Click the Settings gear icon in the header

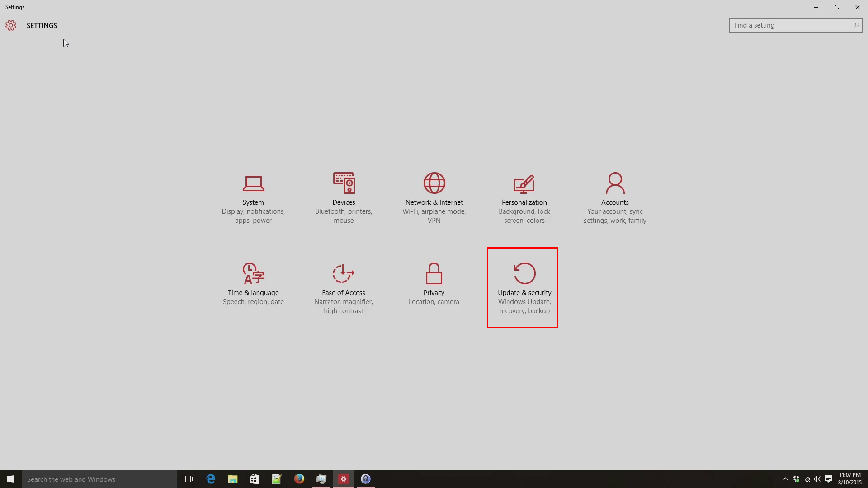pyautogui.click(x=11, y=25)
